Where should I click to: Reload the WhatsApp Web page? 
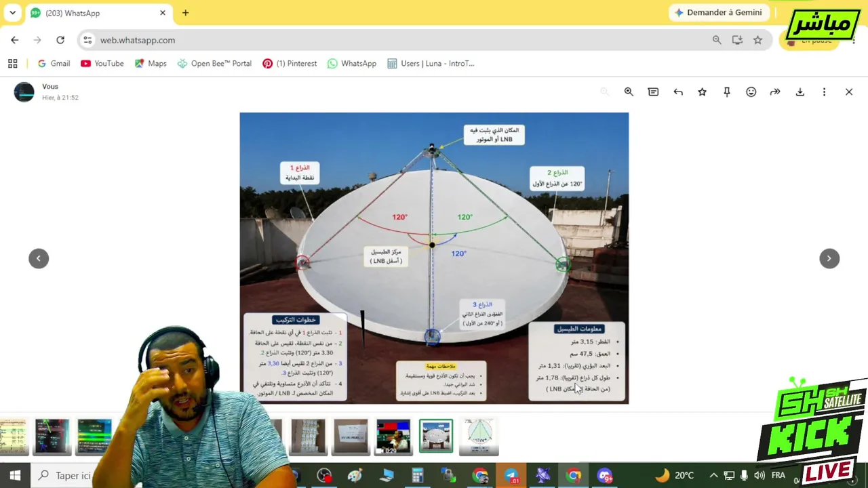click(60, 40)
